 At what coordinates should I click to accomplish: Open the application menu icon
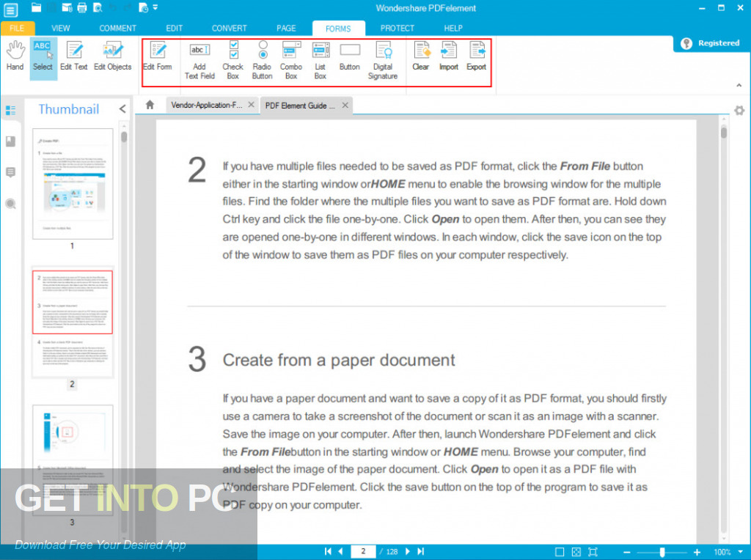10,9
